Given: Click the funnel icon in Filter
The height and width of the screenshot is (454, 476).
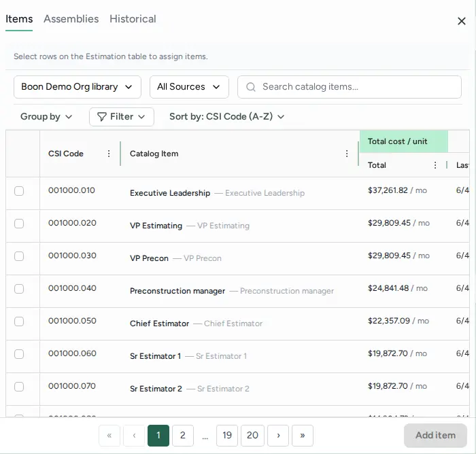Looking at the screenshot, I should coord(102,116).
